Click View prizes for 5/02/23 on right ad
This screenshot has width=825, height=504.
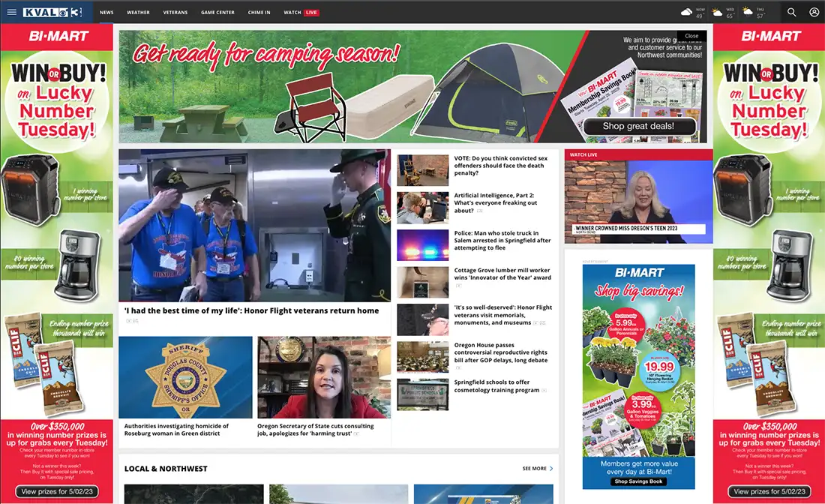click(x=769, y=491)
